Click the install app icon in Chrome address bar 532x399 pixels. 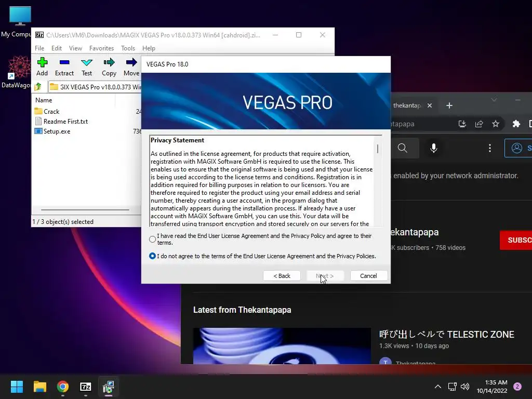point(462,124)
